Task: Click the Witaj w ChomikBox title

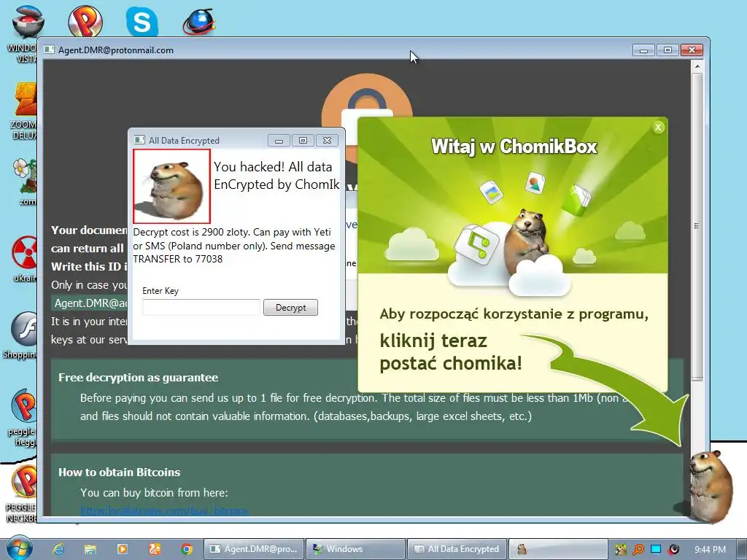Action: (x=514, y=146)
